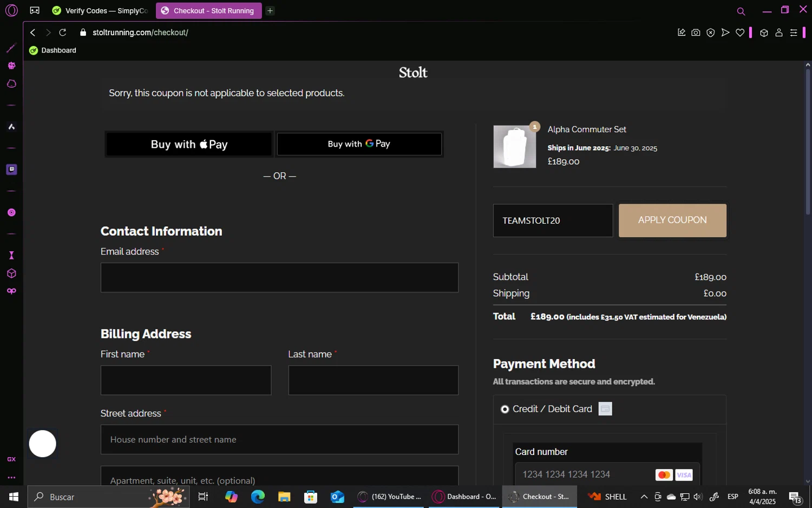The image size is (812, 508).
Task: Focus the coupon field containing TEAMSTOLT20
Action: (x=553, y=220)
